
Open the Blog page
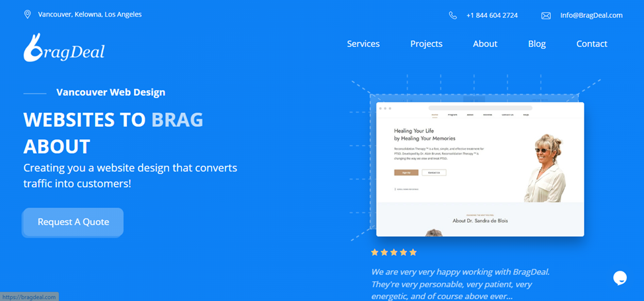click(537, 44)
